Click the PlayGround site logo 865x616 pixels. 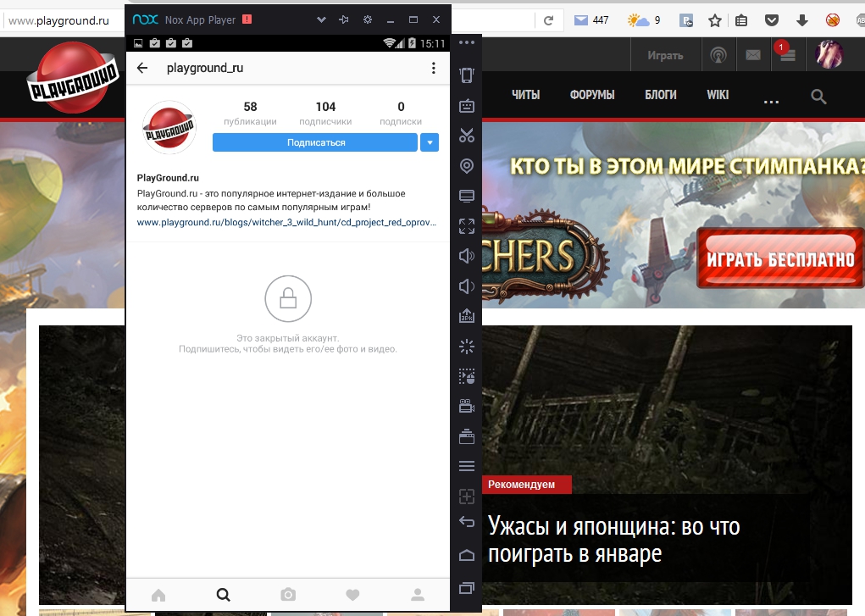[x=72, y=77]
